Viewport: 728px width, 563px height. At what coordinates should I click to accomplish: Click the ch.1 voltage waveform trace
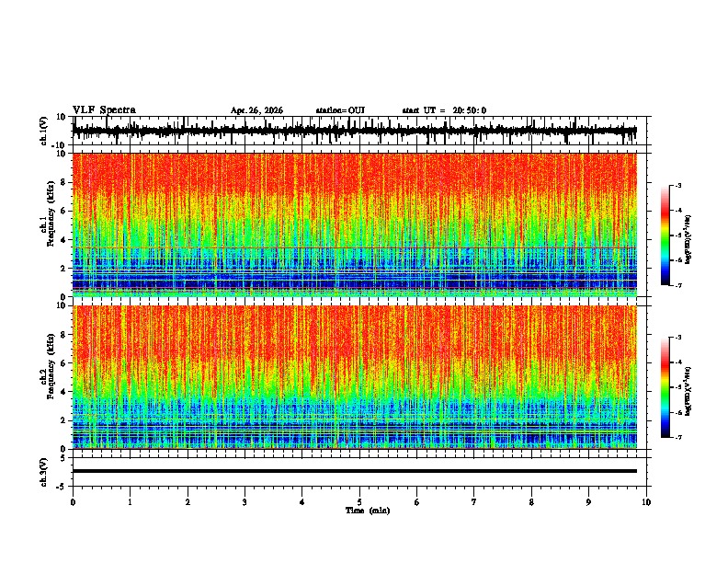354,132
